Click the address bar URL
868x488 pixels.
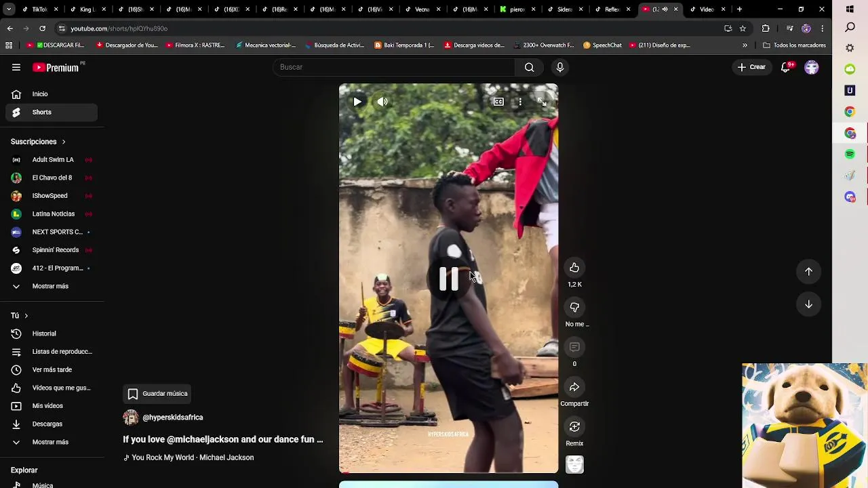(119, 28)
